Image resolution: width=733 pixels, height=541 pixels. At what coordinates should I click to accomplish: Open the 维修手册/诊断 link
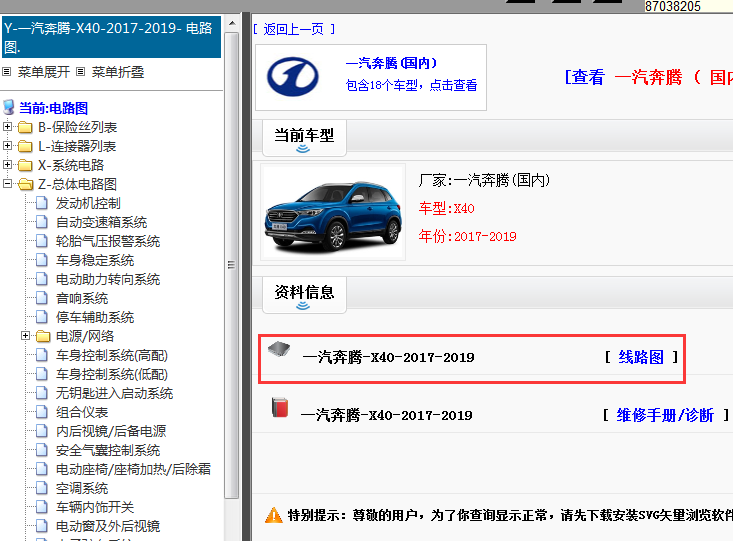click(665, 415)
